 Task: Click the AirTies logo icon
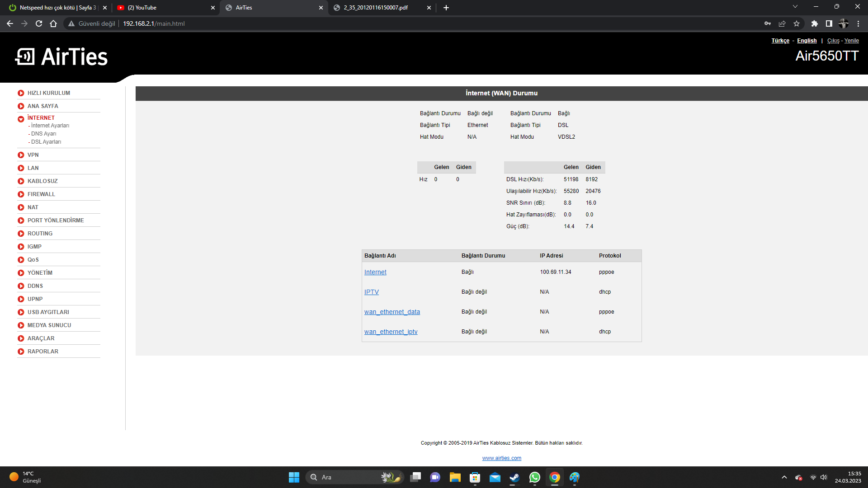pos(25,57)
